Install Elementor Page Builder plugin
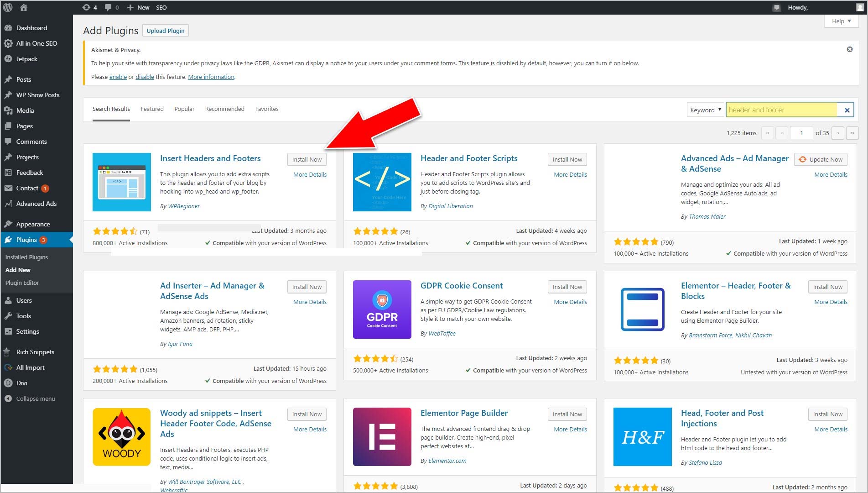 coord(567,414)
